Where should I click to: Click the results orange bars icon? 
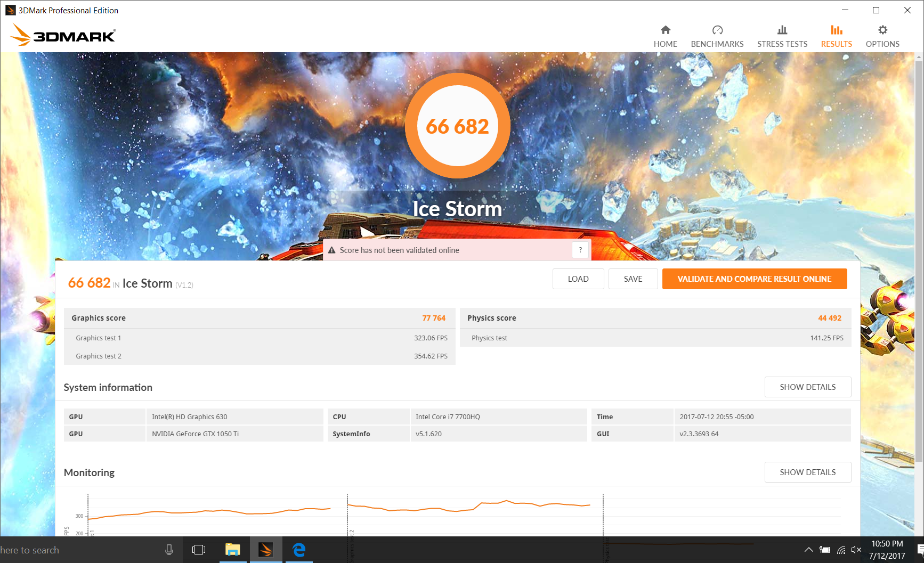coord(837,30)
